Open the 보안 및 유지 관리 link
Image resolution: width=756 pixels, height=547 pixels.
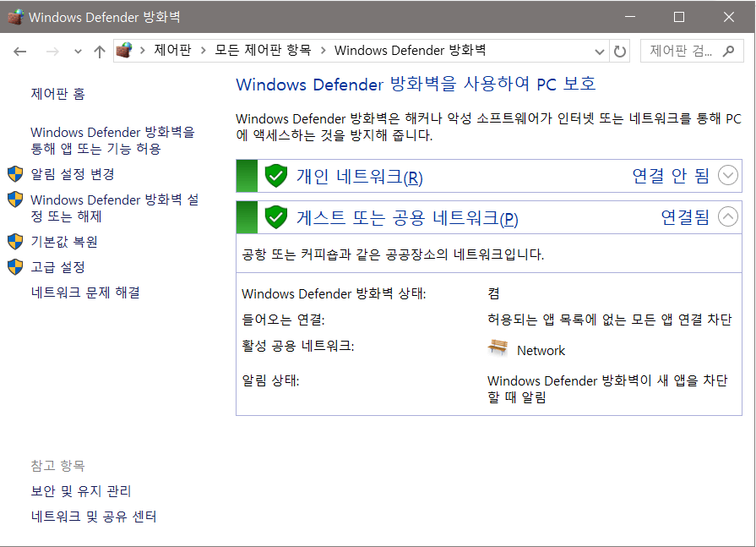coord(81,491)
